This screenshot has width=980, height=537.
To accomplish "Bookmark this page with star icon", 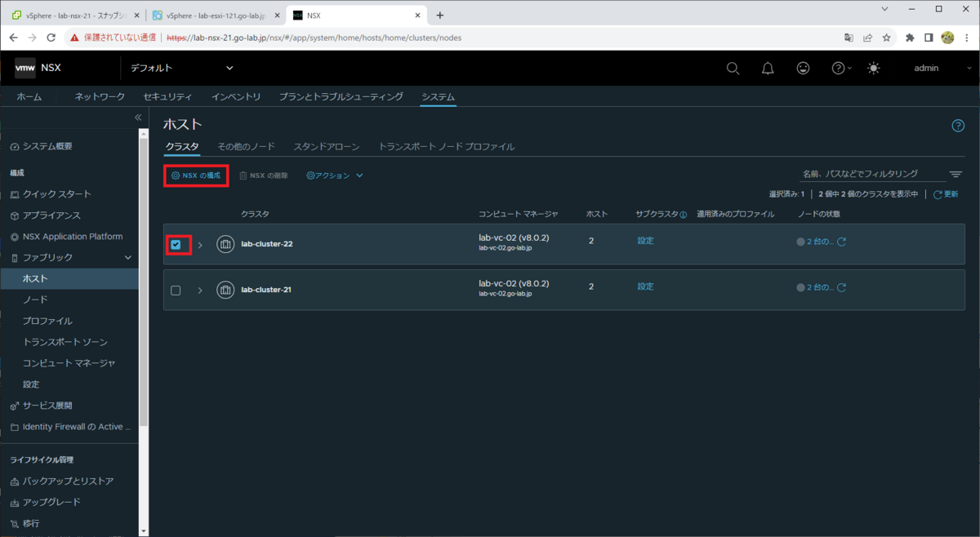I will pyautogui.click(x=886, y=38).
